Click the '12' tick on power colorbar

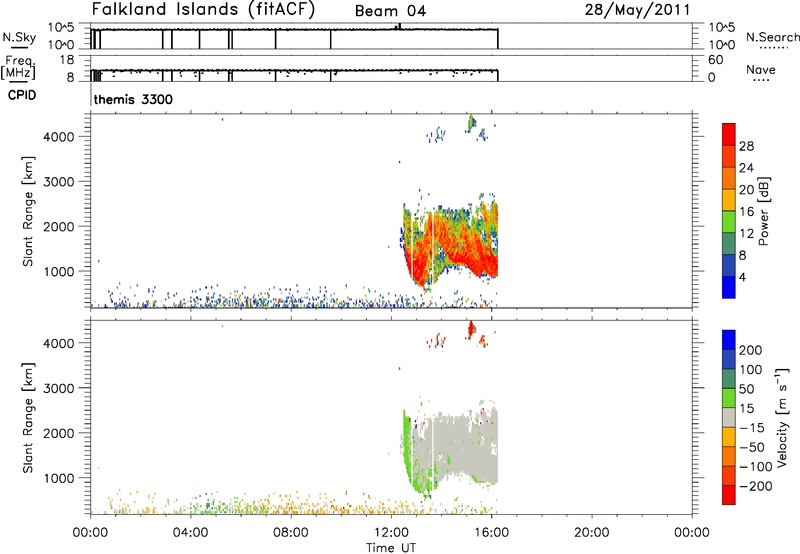(x=746, y=234)
